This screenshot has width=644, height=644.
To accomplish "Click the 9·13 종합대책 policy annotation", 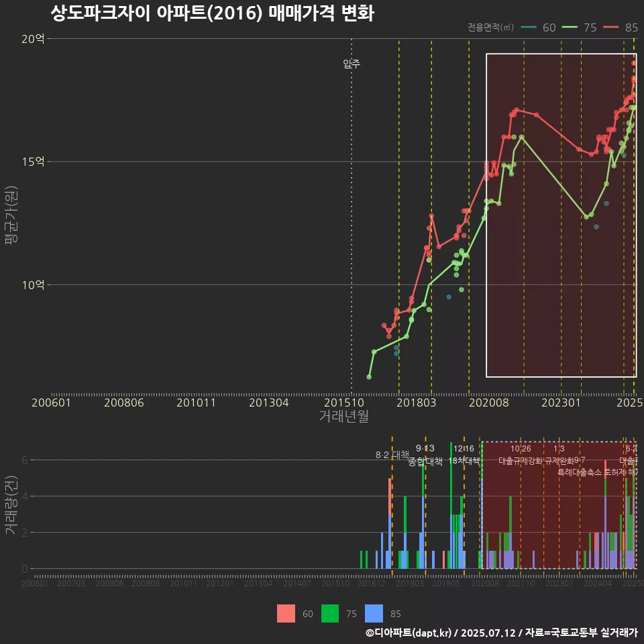I will (425, 455).
